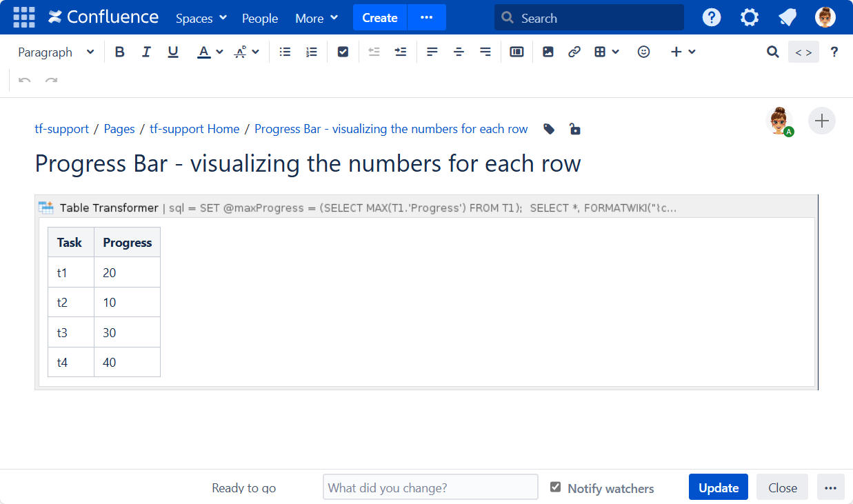Open the Paragraph style dropdown

(x=56, y=52)
